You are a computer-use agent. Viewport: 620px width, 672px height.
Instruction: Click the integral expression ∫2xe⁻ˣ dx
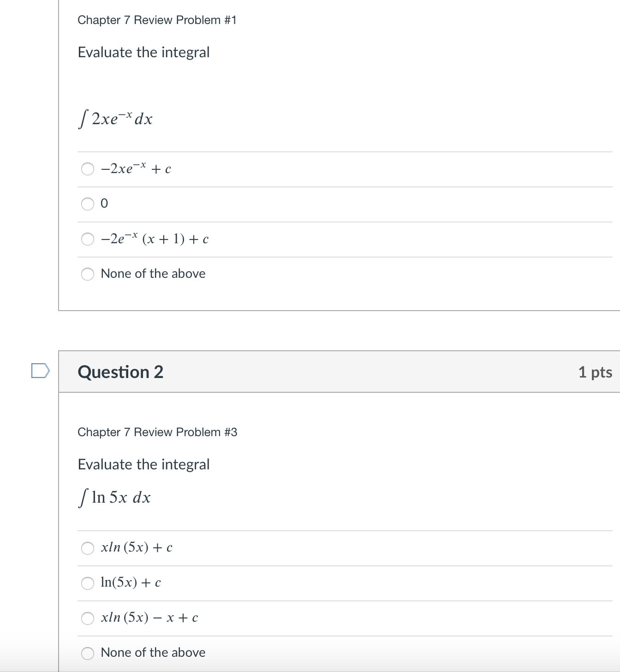[x=114, y=119]
